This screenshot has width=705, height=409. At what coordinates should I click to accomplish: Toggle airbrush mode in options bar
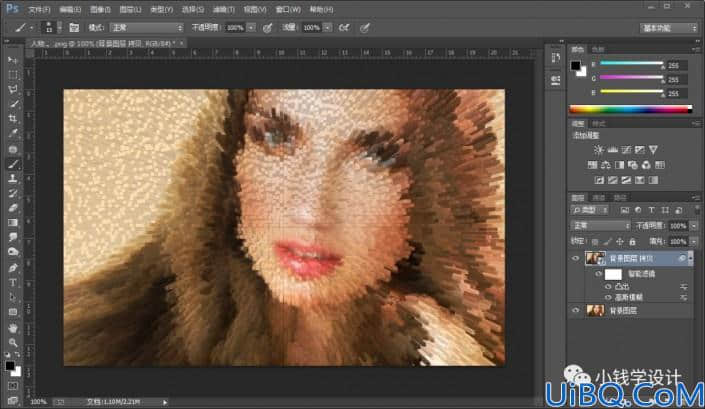tap(344, 28)
